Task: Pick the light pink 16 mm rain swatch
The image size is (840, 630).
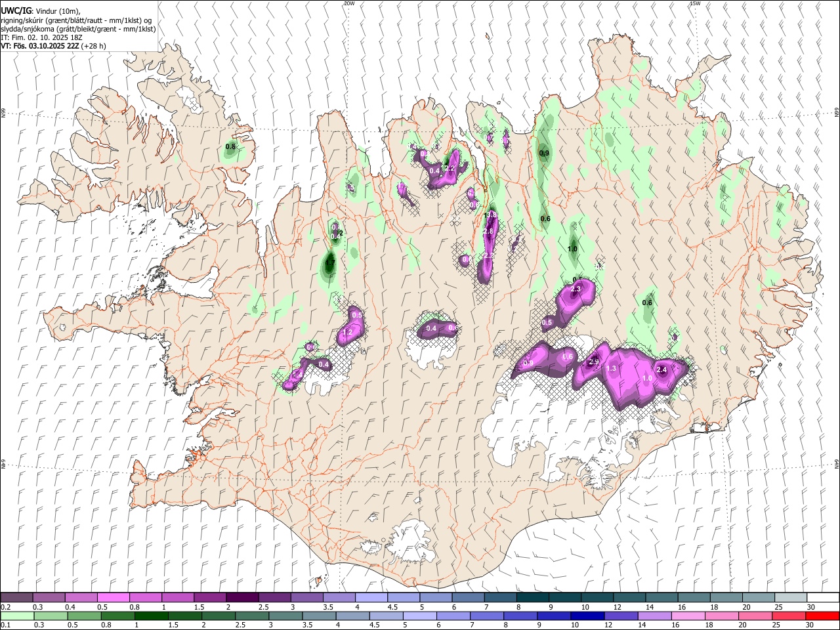Action: pos(688,616)
